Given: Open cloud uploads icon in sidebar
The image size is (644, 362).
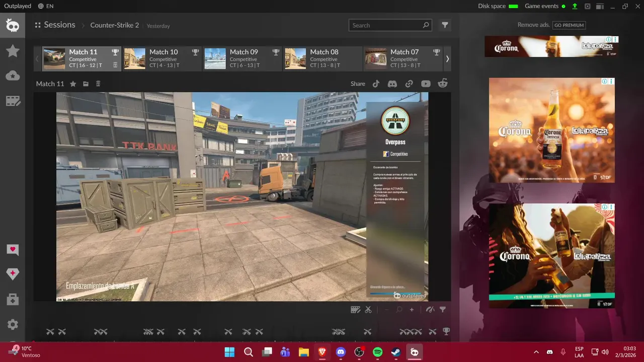Looking at the screenshot, I should pyautogui.click(x=13, y=76).
